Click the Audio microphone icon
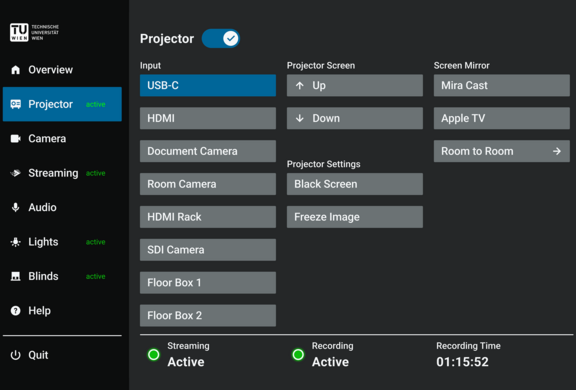Image resolution: width=576 pixels, height=390 pixels. 15,207
